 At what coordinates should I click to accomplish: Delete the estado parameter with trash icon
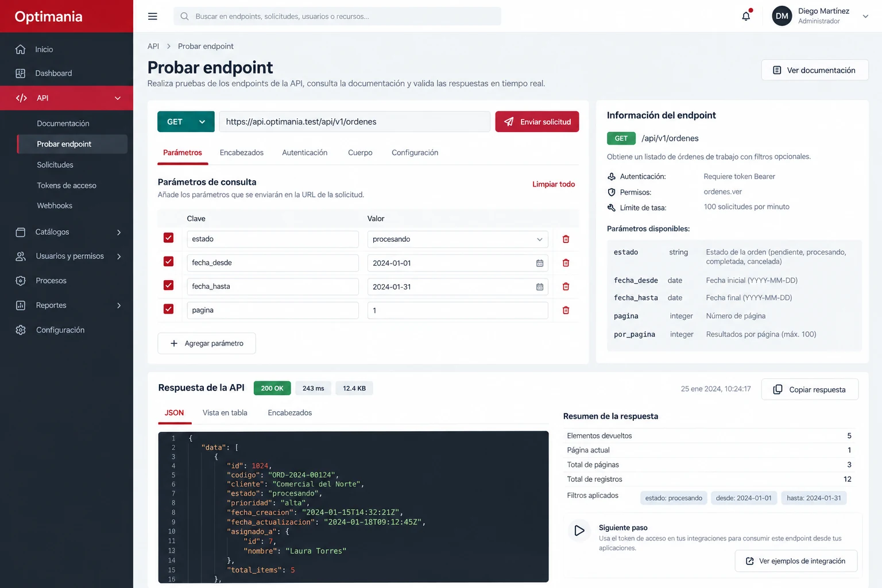[x=566, y=239]
